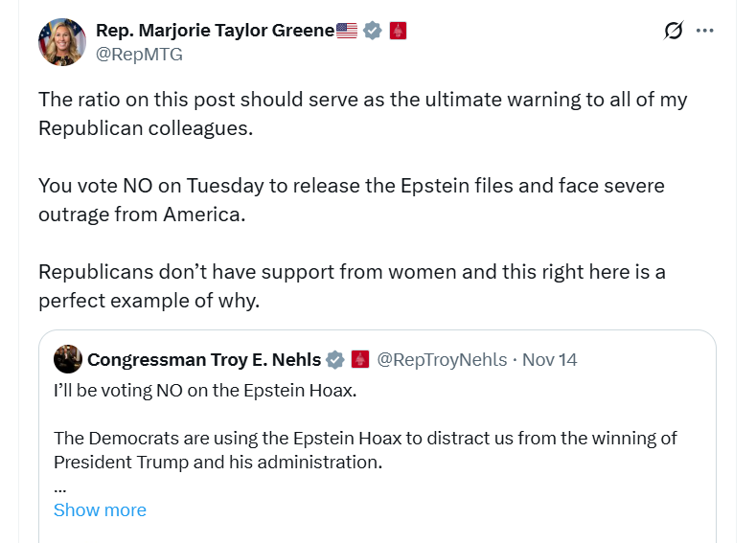
Task: Click the gray verified badge on the main post
Action: pyautogui.click(x=373, y=31)
